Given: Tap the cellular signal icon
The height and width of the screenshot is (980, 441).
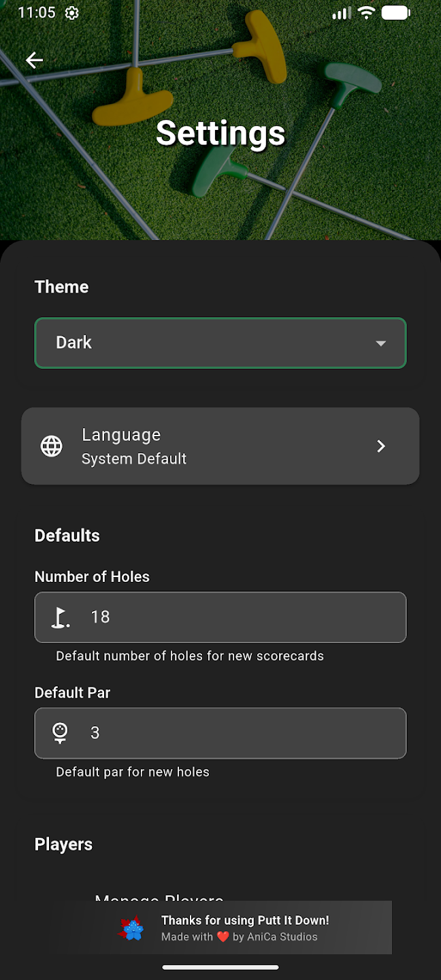Looking at the screenshot, I should [342, 13].
